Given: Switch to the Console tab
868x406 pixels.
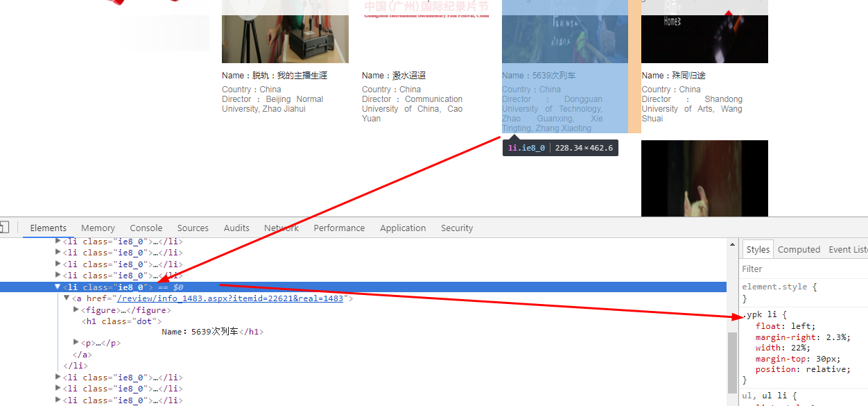Looking at the screenshot, I should [146, 228].
